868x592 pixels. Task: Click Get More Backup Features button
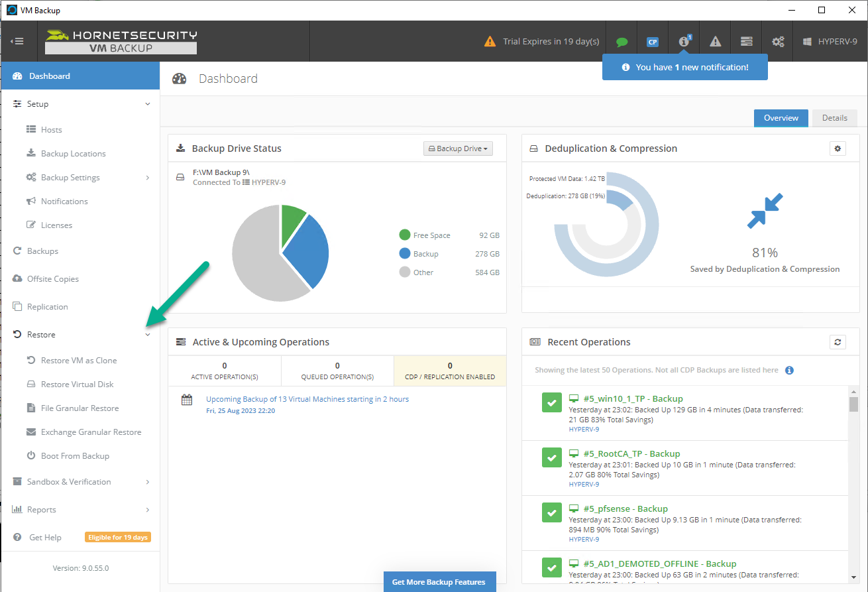(x=439, y=581)
